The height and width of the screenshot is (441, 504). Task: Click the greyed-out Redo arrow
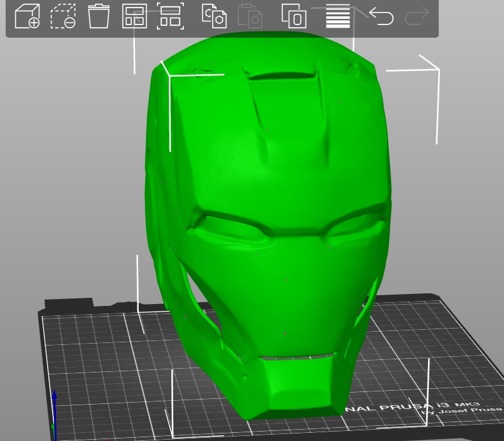417,16
